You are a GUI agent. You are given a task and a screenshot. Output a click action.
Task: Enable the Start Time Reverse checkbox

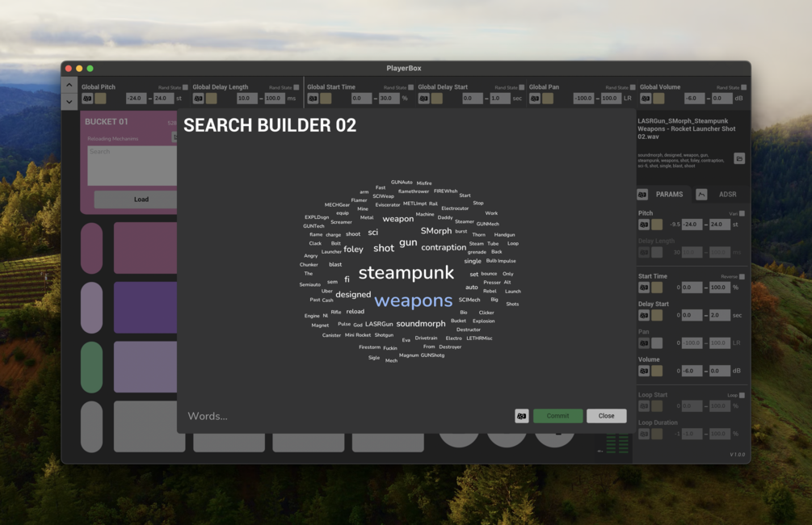click(742, 276)
